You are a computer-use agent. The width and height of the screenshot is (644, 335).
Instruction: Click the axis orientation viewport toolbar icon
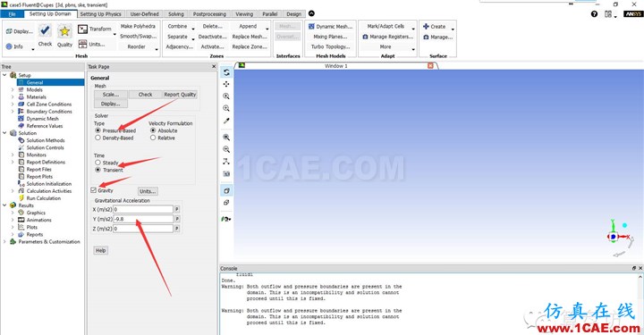(x=226, y=162)
